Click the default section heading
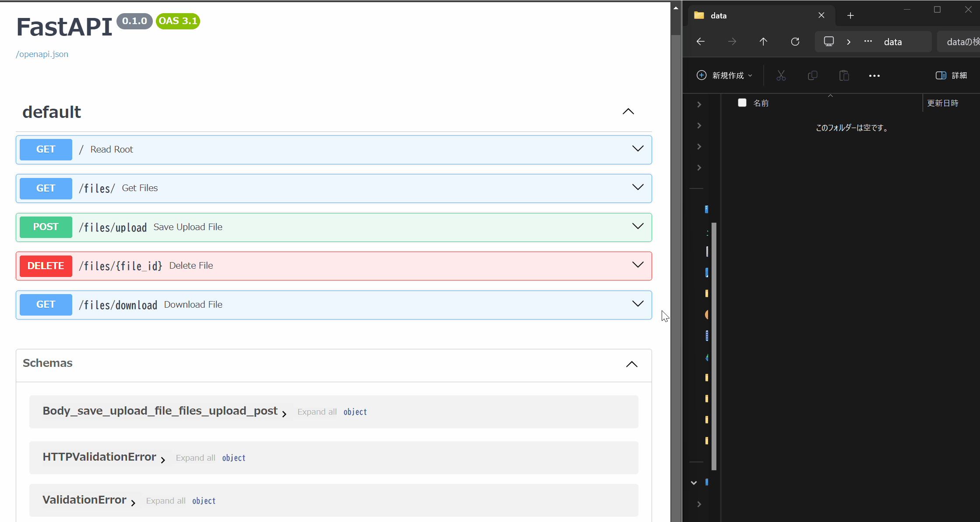 coord(52,112)
